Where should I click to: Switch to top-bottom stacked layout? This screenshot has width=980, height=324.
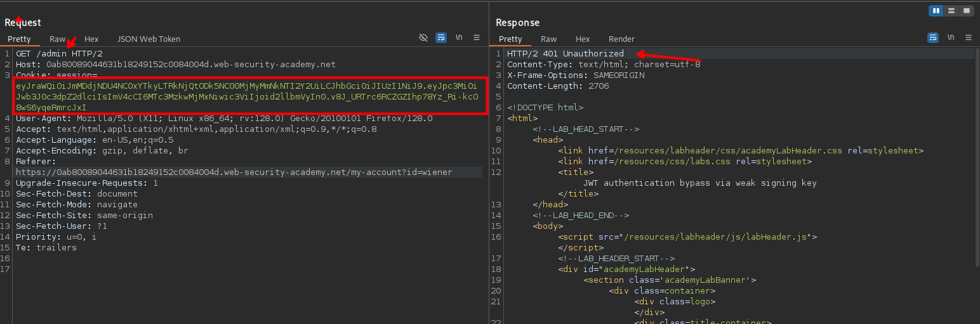951,11
